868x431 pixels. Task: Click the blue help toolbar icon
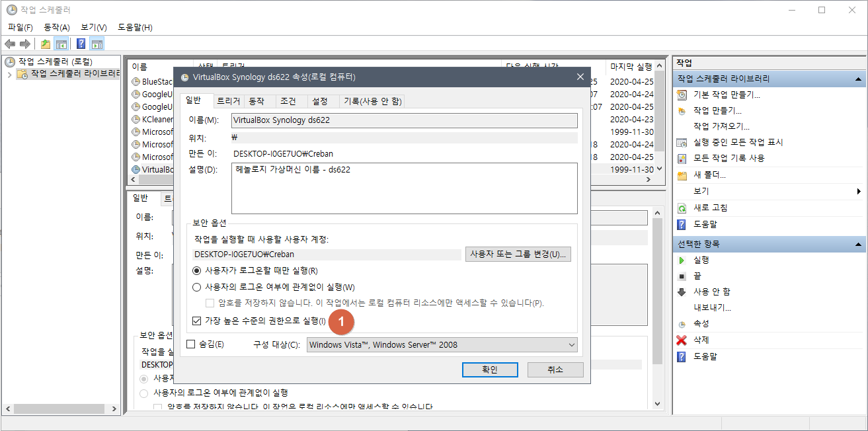point(81,44)
